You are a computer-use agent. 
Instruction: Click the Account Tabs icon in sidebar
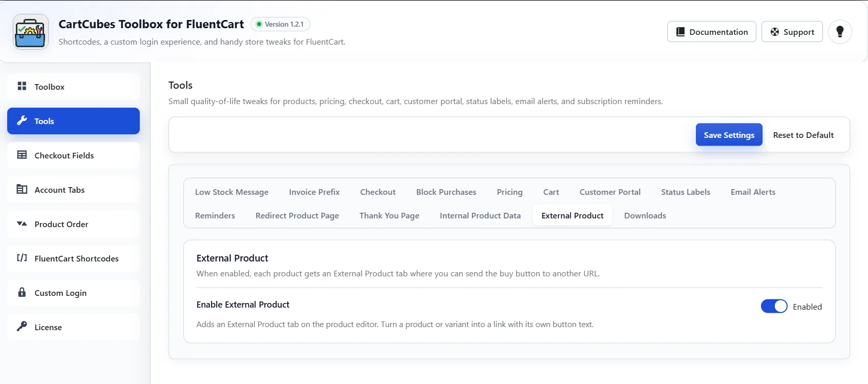tap(22, 189)
